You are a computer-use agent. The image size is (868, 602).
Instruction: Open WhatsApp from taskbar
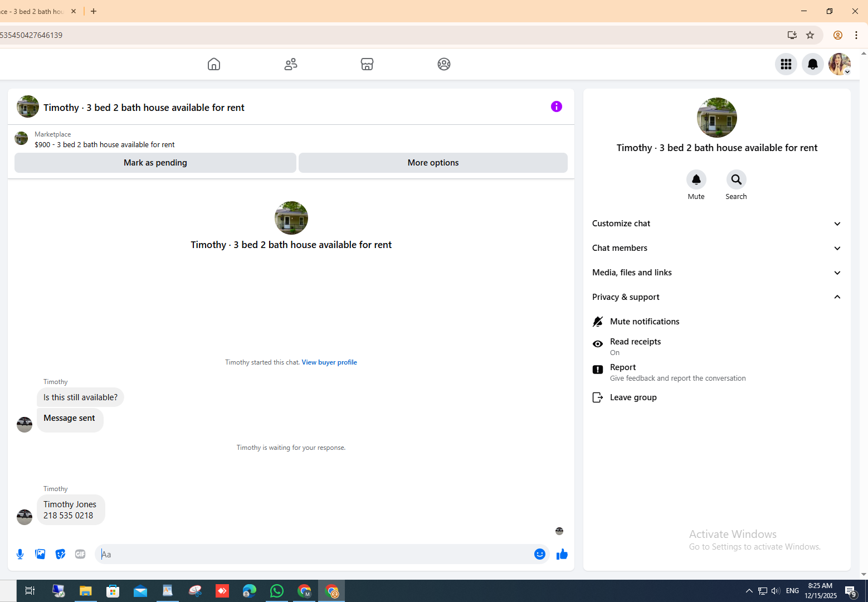(x=277, y=591)
